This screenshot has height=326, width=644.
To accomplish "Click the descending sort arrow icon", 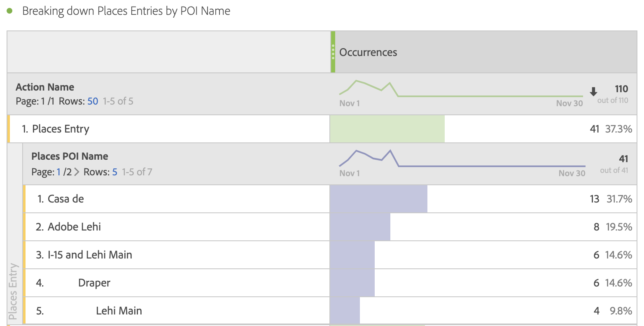I will tap(593, 91).
